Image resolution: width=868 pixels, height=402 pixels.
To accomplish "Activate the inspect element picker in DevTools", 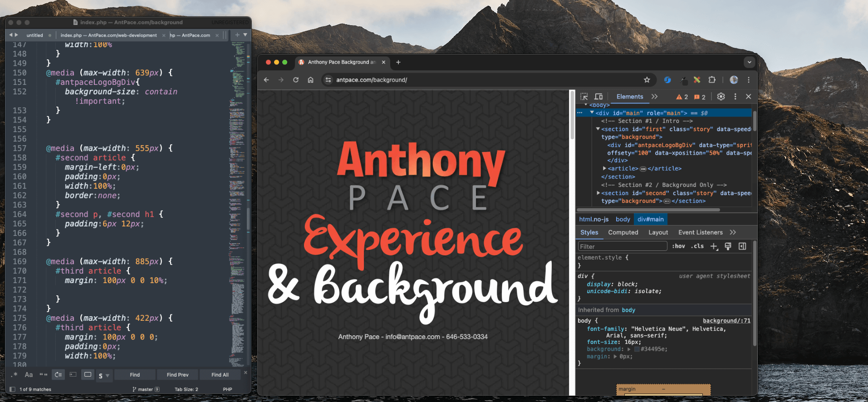I will (x=584, y=97).
